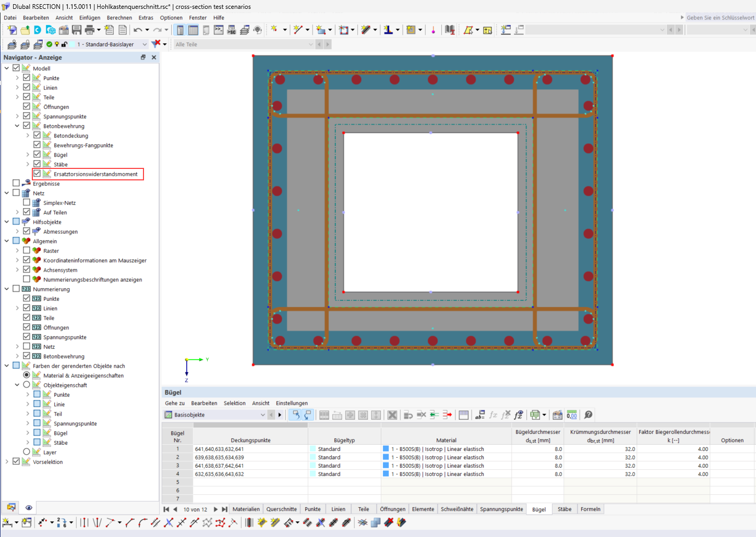The width and height of the screenshot is (756, 537).
Task: Click the blue material swatch in row 1
Action: [386, 449]
